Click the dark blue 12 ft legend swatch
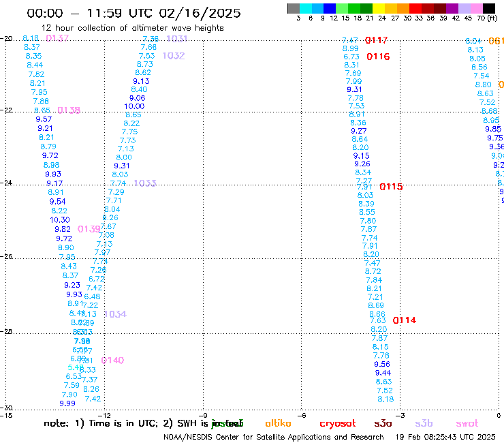Screen dimensions: 504x443 tap(330, 8)
